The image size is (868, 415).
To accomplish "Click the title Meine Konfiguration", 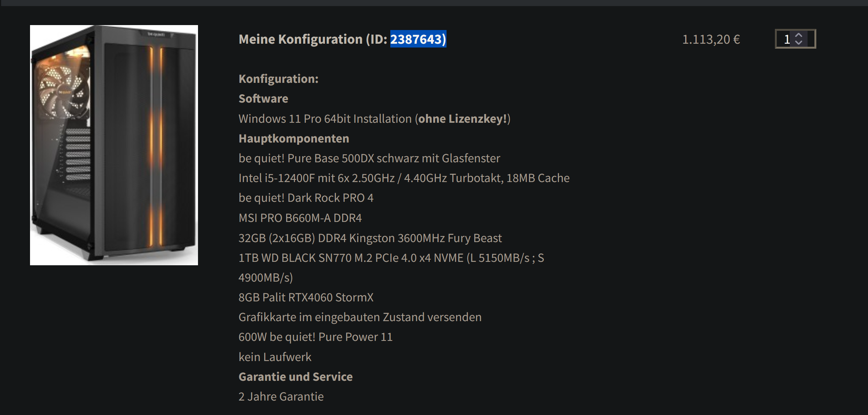I will tap(300, 39).
